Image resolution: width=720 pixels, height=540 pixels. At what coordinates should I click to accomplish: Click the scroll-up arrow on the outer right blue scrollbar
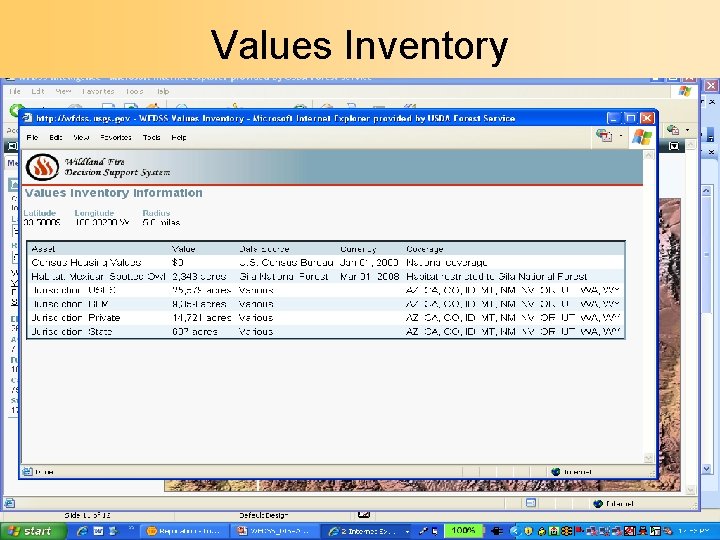707,190
